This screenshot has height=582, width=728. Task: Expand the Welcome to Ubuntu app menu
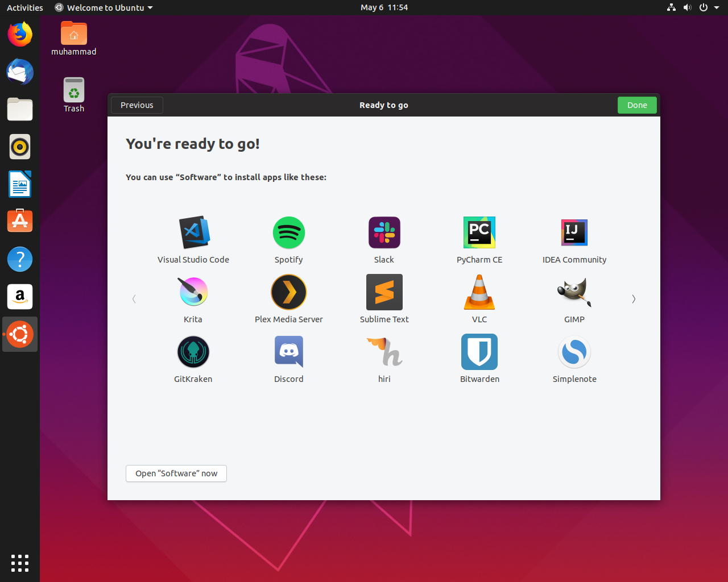pos(104,7)
